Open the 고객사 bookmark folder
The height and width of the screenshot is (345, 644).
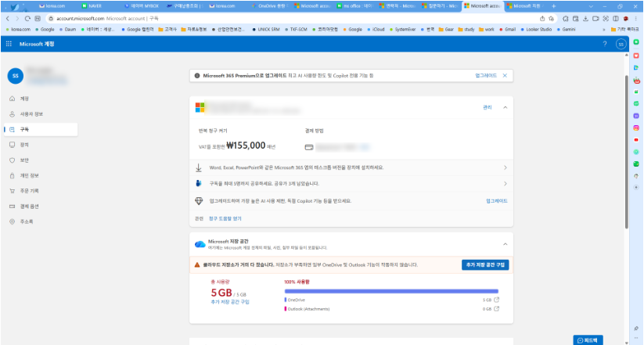[x=167, y=30]
